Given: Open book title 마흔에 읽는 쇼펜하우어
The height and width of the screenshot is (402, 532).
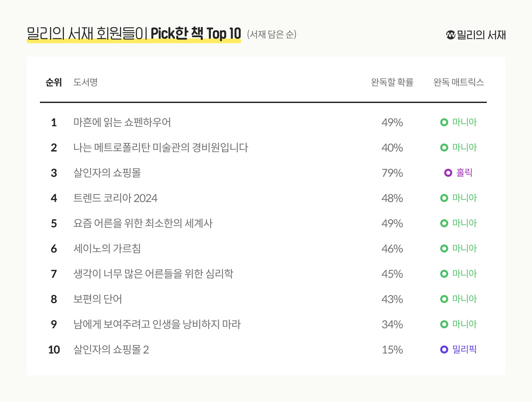Looking at the screenshot, I should coord(122,122).
